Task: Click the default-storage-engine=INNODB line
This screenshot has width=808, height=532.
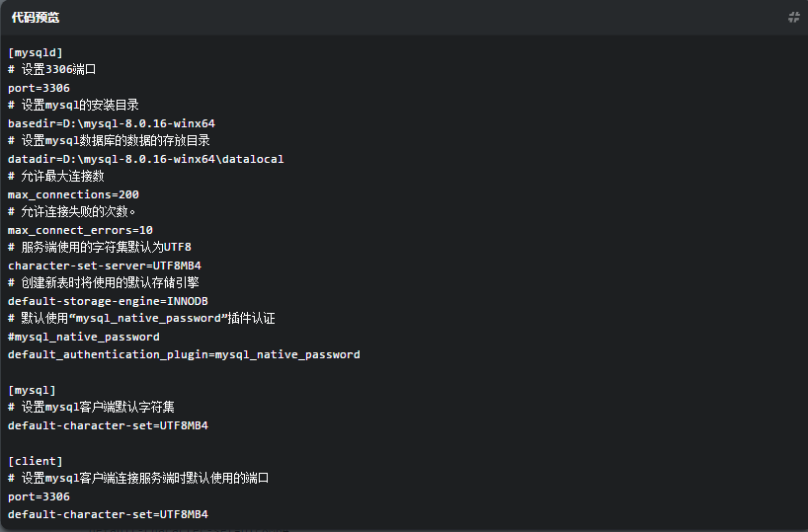Action: point(108,301)
